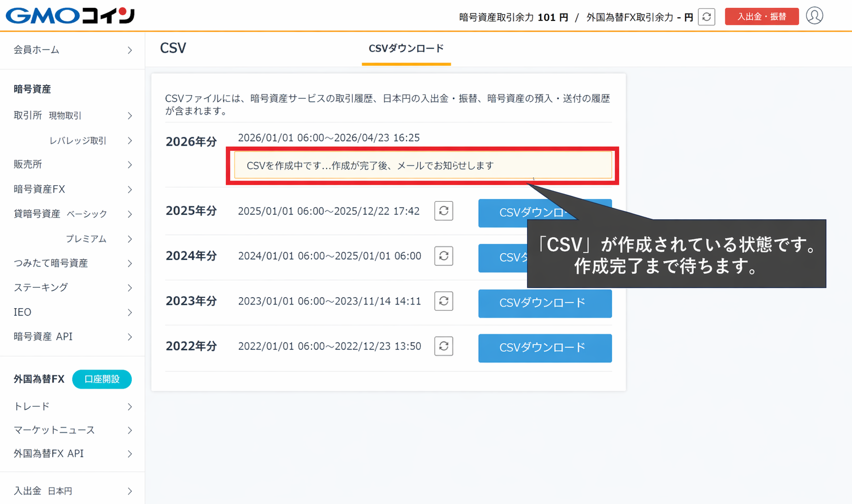The image size is (852, 504).
Task: Click the 2026年分 year label
Action: point(191,142)
